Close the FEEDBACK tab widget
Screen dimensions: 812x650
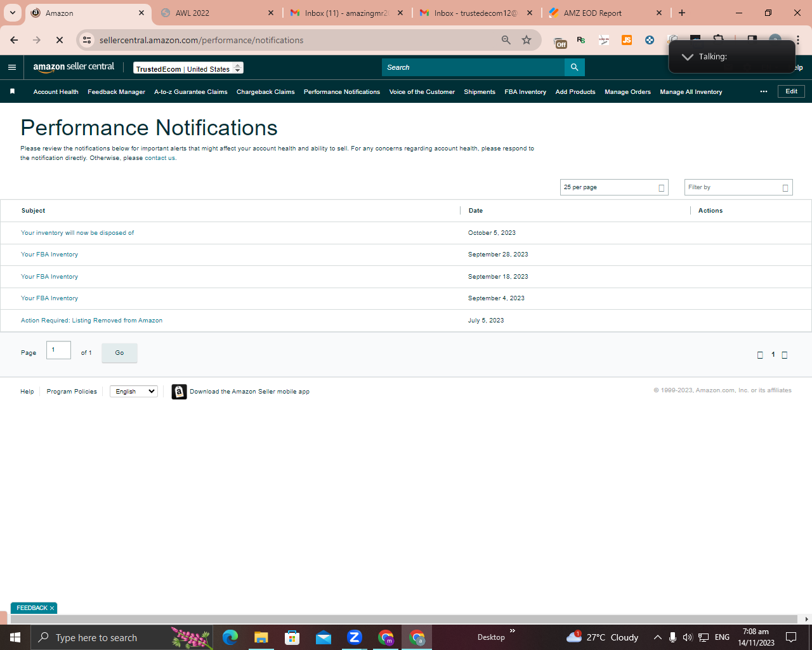[x=52, y=608]
